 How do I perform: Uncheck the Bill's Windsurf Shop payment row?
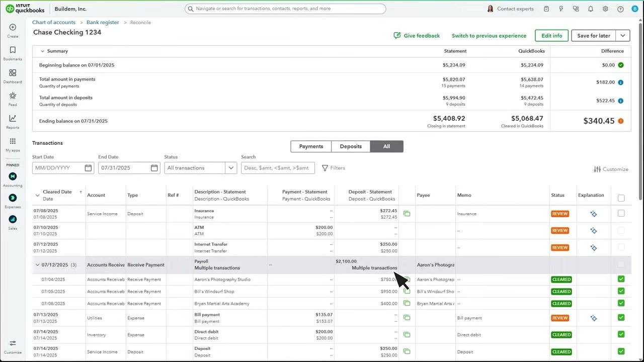(x=621, y=291)
